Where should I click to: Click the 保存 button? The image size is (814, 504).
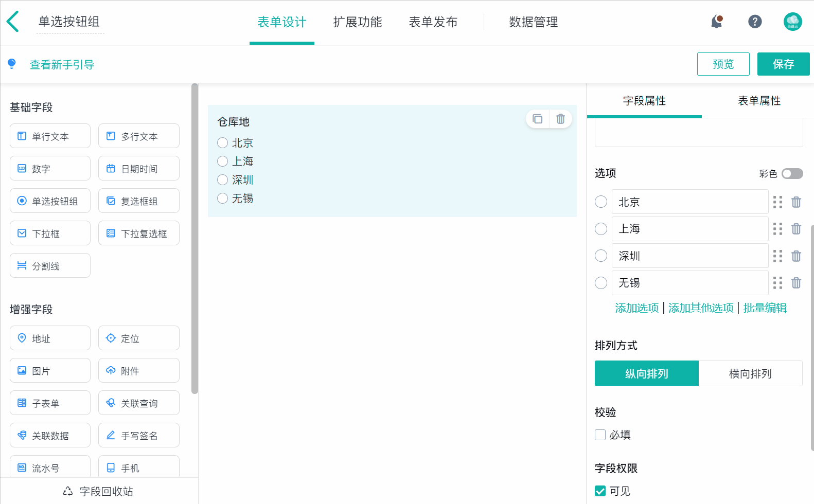pos(784,64)
